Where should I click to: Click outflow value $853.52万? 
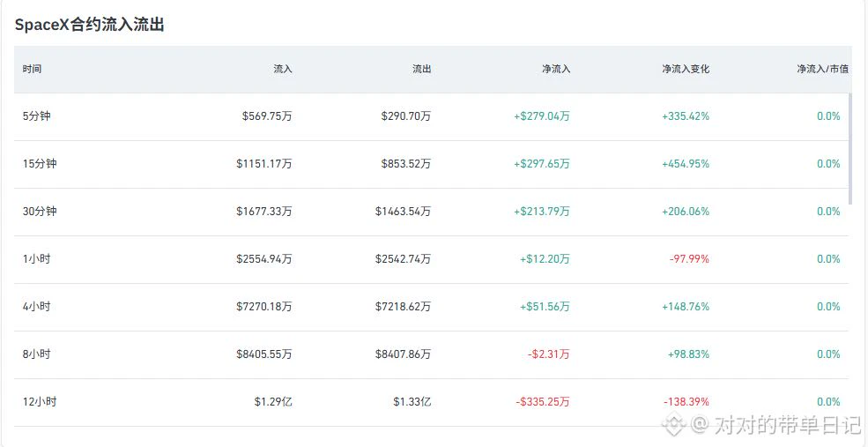(405, 164)
